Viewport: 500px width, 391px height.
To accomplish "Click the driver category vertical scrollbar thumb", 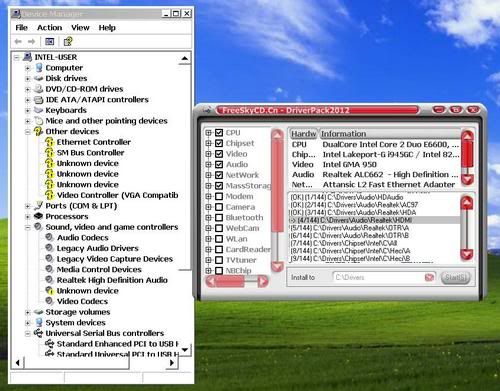I will [277, 185].
